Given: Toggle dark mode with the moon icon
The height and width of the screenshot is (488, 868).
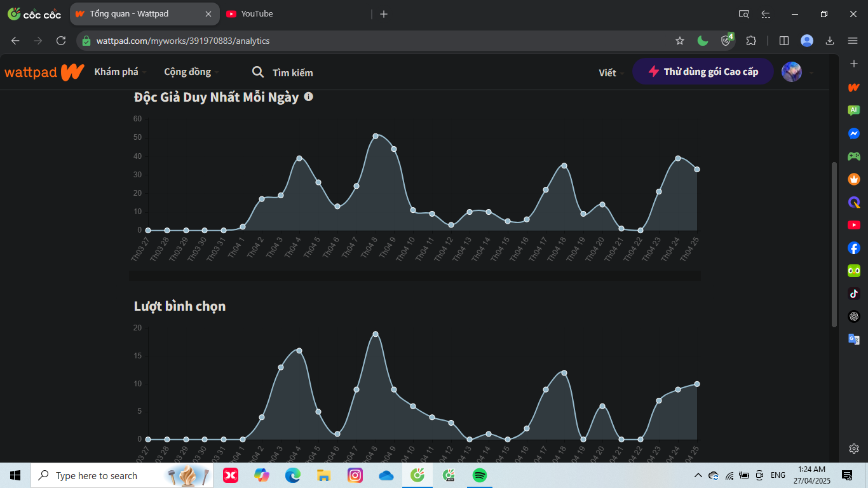Looking at the screenshot, I should (703, 41).
